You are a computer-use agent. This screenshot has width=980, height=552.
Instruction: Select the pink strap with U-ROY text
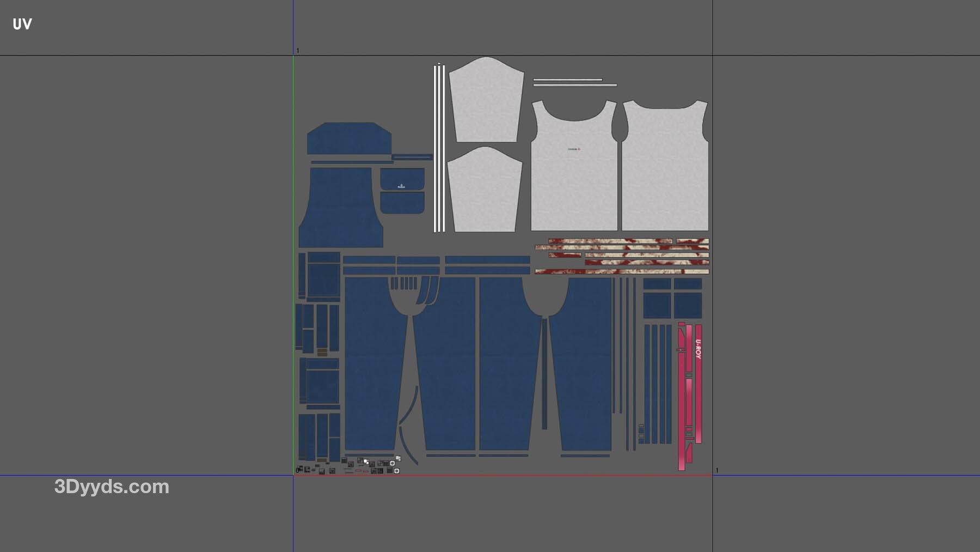pos(699,381)
